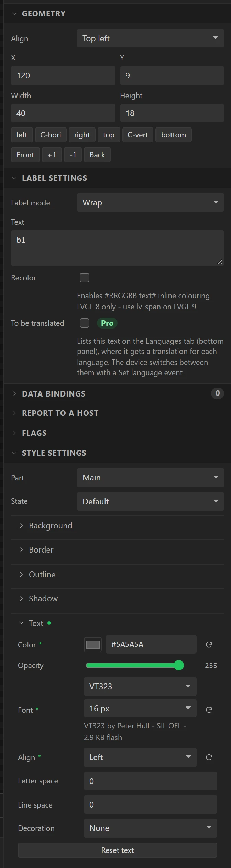Reset the text Align setting icon
Screen dimensions: 231x868
tap(209, 757)
